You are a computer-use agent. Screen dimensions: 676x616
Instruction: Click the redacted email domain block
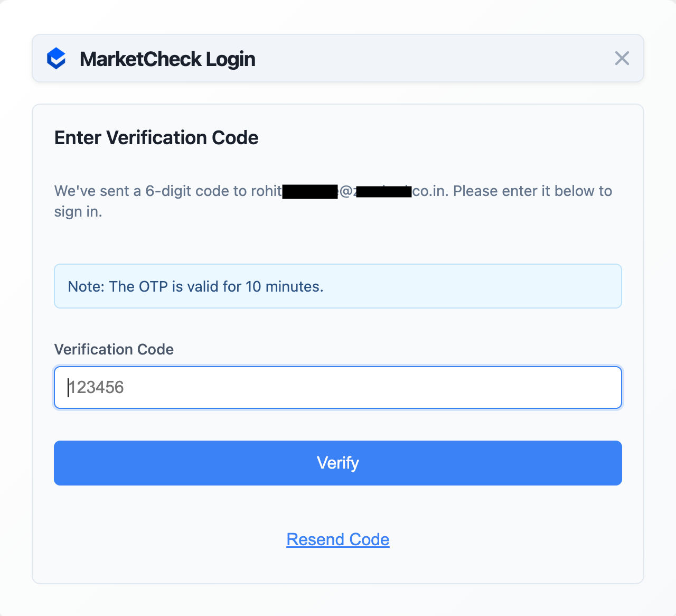[x=384, y=191]
